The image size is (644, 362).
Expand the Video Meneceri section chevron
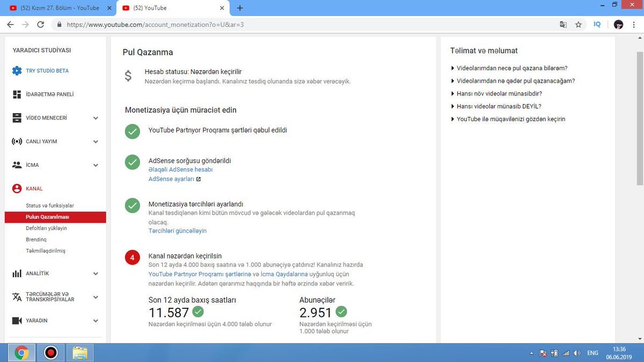pyautogui.click(x=96, y=118)
